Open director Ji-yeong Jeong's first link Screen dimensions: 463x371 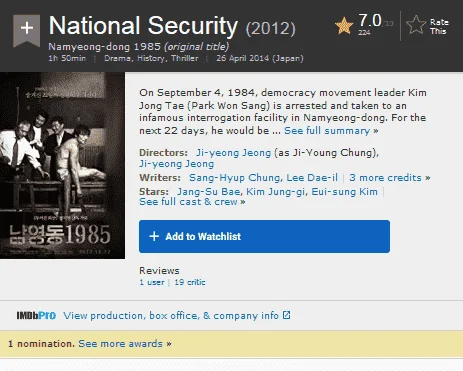(x=233, y=153)
